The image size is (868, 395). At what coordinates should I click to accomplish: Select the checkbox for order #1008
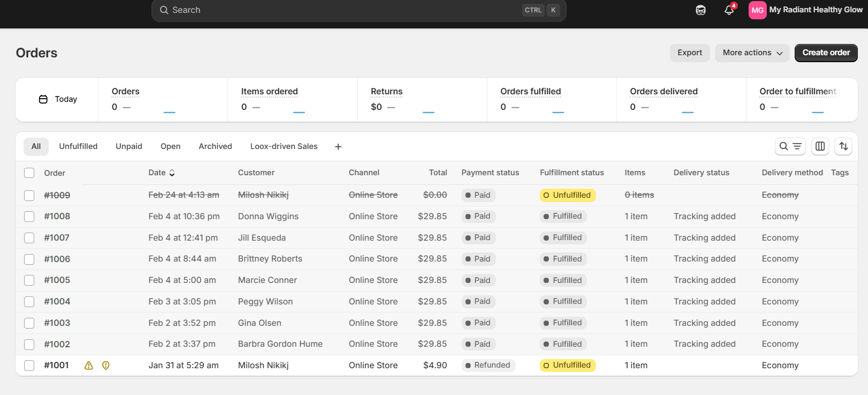[x=29, y=217]
